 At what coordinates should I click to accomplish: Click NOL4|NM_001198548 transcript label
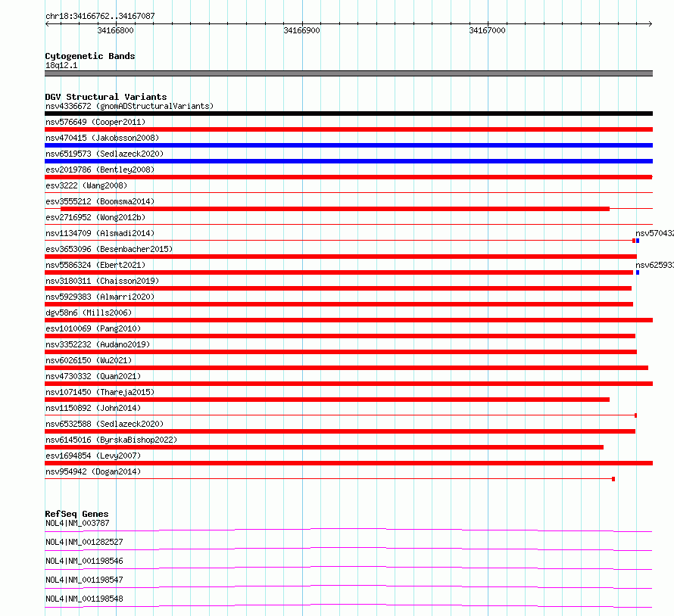(84, 599)
